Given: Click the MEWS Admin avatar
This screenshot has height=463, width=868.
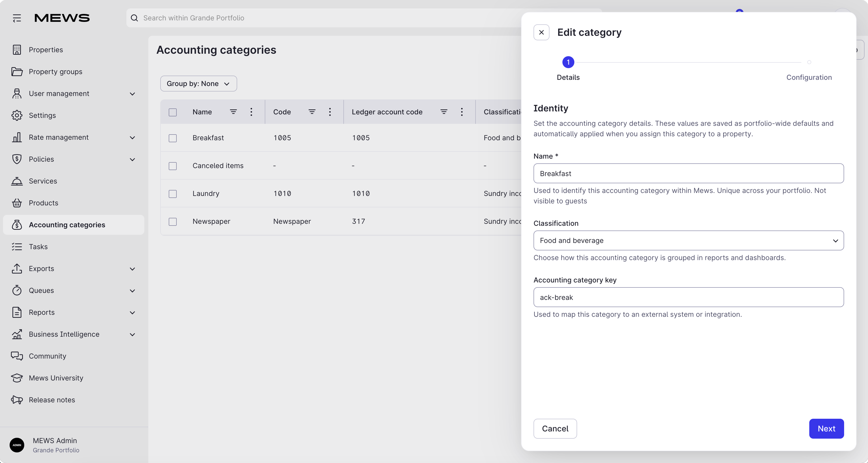Looking at the screenshot, I should [17, 445].
